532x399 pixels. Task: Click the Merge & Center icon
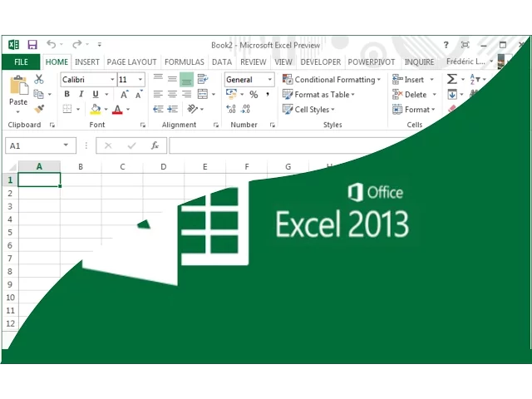[203, 94]
